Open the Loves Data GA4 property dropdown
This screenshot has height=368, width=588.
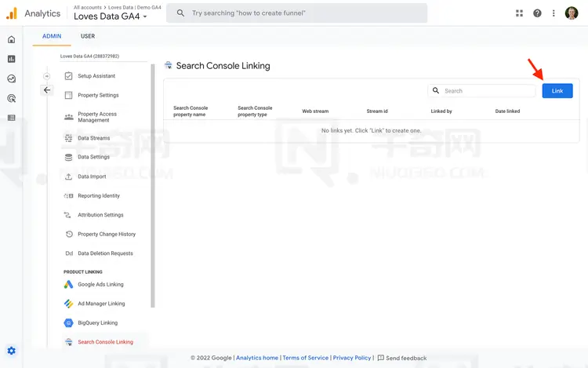pyautogui.click(x=111, y=16)
